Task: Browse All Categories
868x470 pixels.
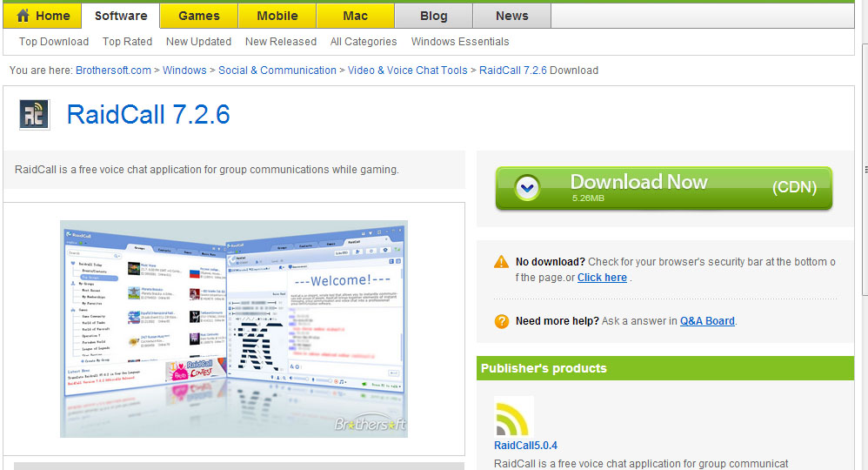Action: click(364, 42)
